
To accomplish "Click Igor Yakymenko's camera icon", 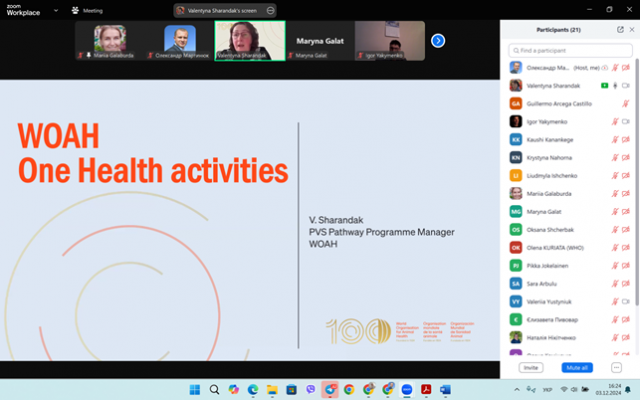I will coord(625,122).
